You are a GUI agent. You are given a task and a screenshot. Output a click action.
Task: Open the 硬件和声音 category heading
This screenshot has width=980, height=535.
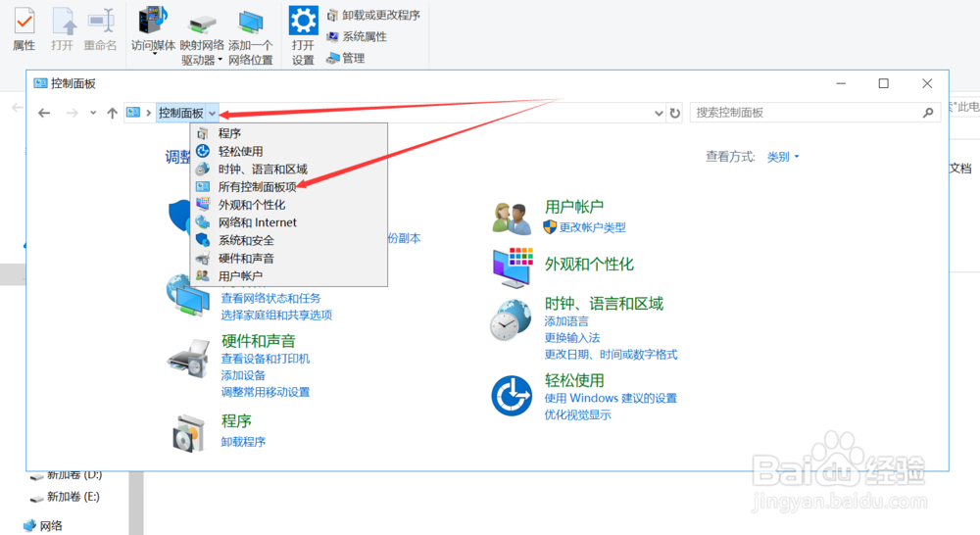pyautogui.click(x=258, y=341)
